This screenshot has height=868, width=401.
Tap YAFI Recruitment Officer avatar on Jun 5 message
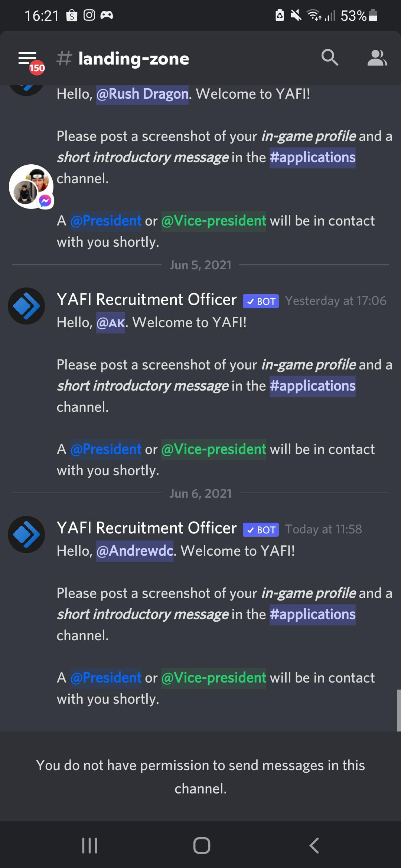click(26, 306)
